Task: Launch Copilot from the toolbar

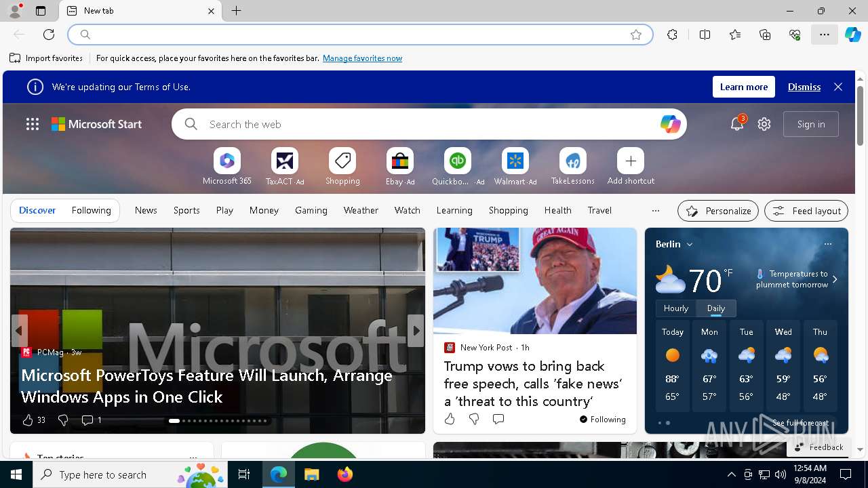Action: (852, 35)
